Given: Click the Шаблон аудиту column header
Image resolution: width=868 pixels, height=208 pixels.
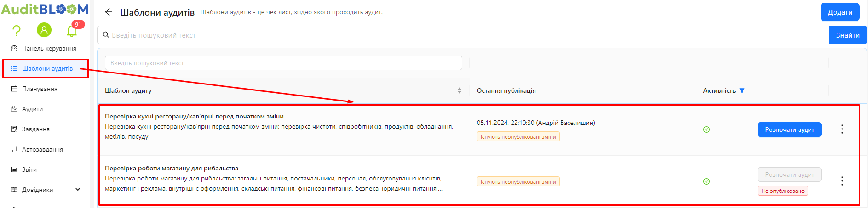Looking at the screenshot, I should pyautogui.click(x=128, y=90).
